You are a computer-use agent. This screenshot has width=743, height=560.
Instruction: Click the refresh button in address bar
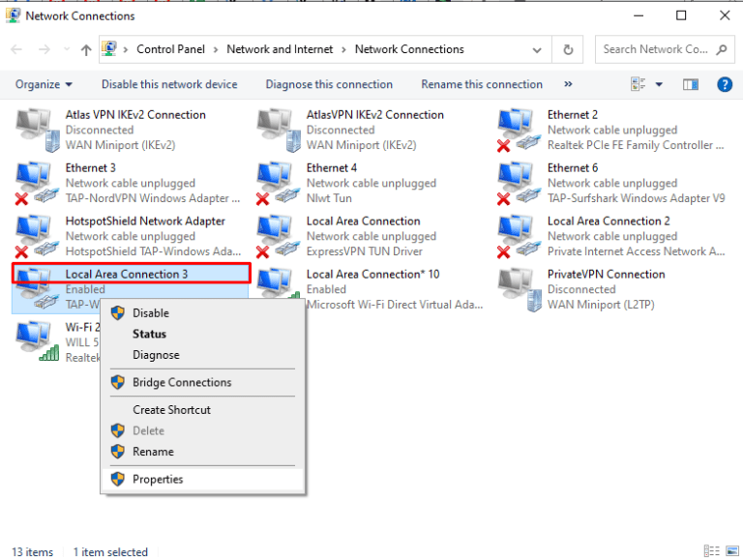pos(568,49)
